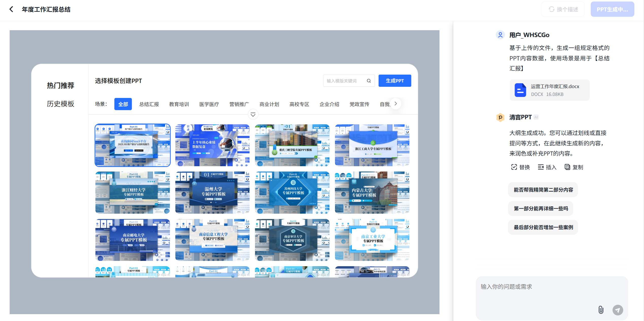The height and width of the screenshot is (321, 644).
Task: Select the 全部 scene filter
Action: pyautogui.click(x=123, y=104)
